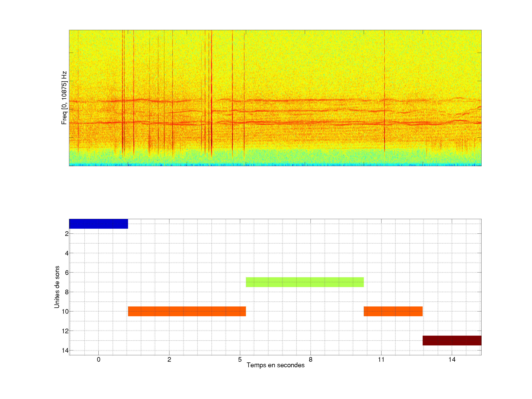Click the x-axis tick label 11
The image size is (532, 399).
[381, 359]
